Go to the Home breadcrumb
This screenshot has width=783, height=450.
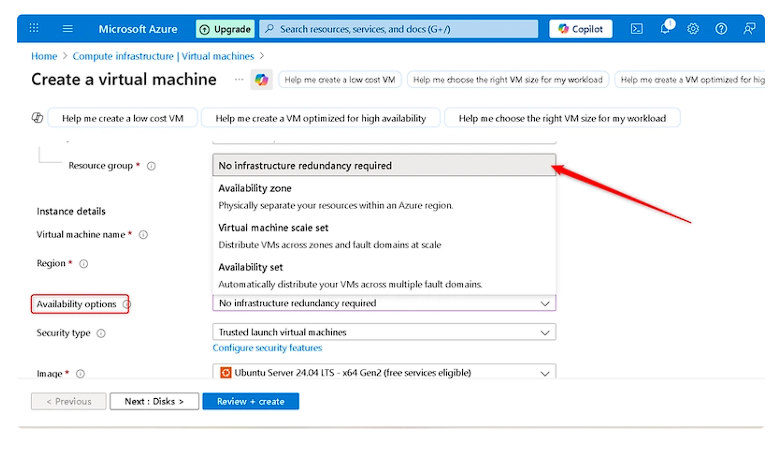coord(44,56)
